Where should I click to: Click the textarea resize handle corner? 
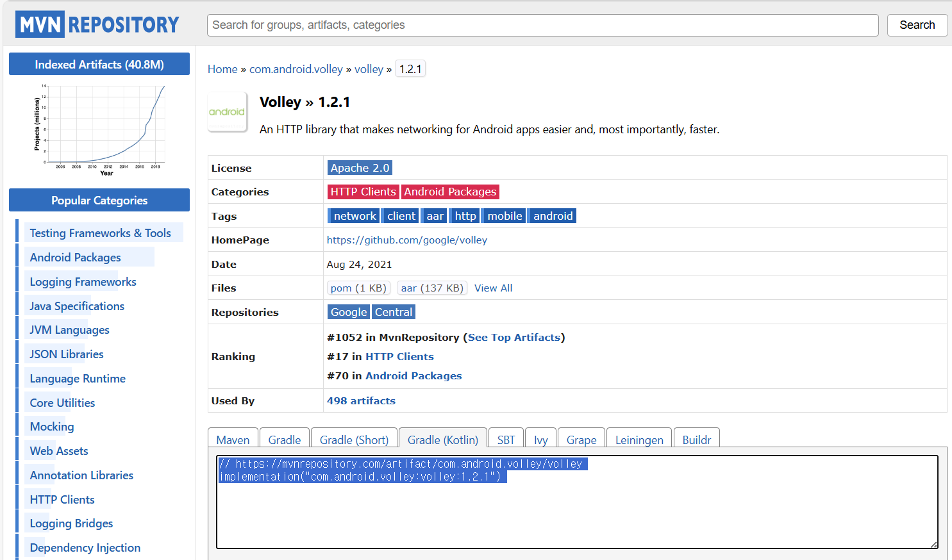click(934, 545)
